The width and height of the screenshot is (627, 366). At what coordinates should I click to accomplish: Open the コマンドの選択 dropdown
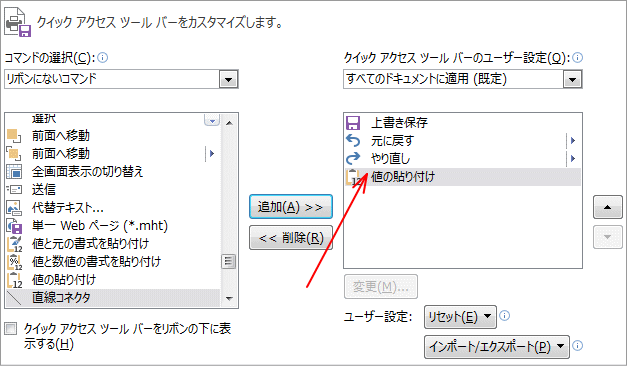[x=228, y=79]
